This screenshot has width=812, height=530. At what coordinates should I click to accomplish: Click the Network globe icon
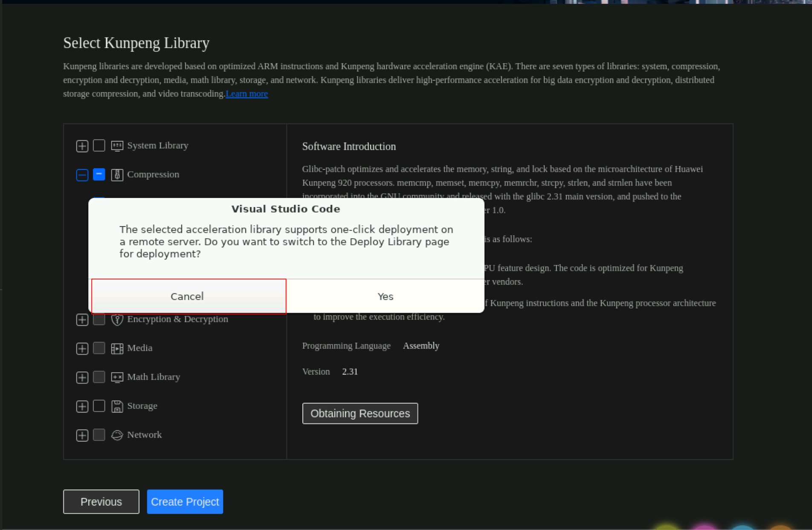pos(117,435)
